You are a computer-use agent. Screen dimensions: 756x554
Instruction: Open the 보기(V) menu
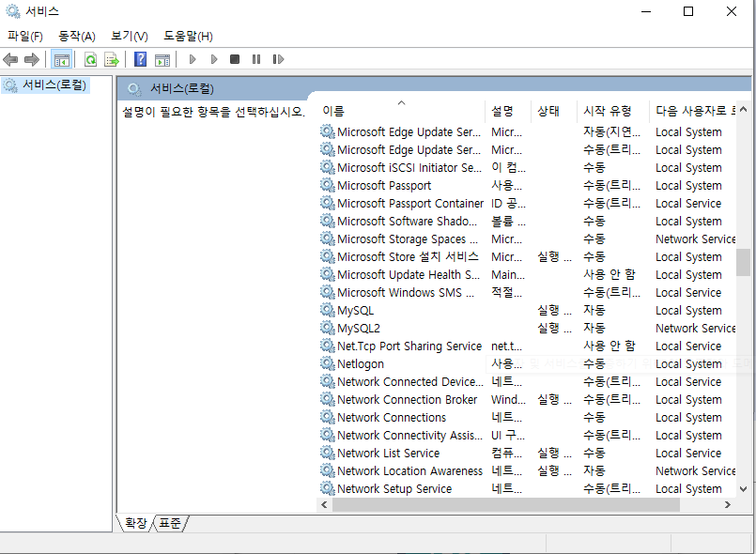[x=130, y=37]
